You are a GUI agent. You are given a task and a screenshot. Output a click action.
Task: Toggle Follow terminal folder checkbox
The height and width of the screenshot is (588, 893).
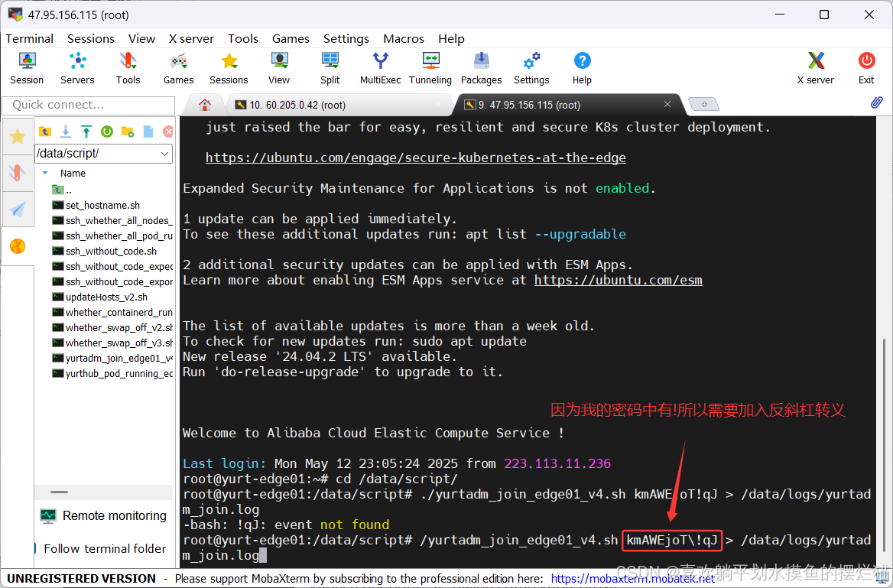(x=36, y=549)
